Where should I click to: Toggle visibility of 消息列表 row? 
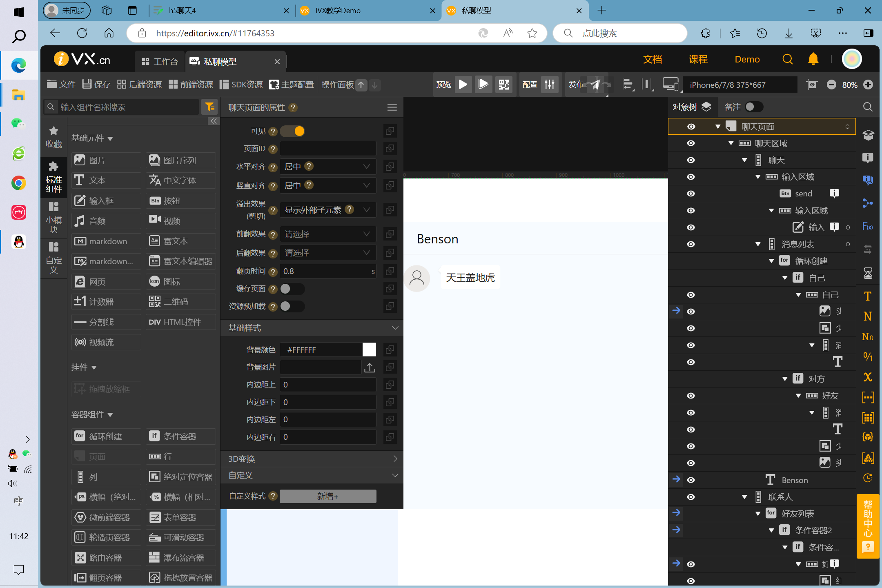[x=691, y=244]
